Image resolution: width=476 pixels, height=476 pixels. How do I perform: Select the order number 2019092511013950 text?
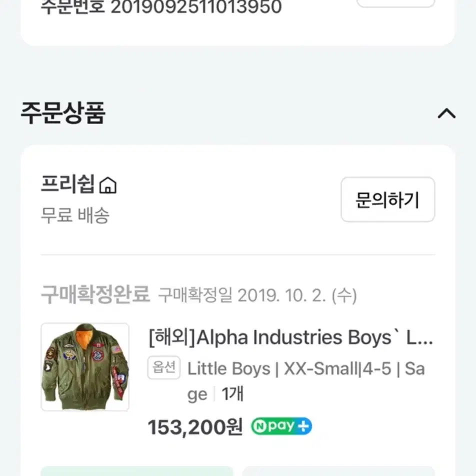pyautogui.click(x=196, y=7)
